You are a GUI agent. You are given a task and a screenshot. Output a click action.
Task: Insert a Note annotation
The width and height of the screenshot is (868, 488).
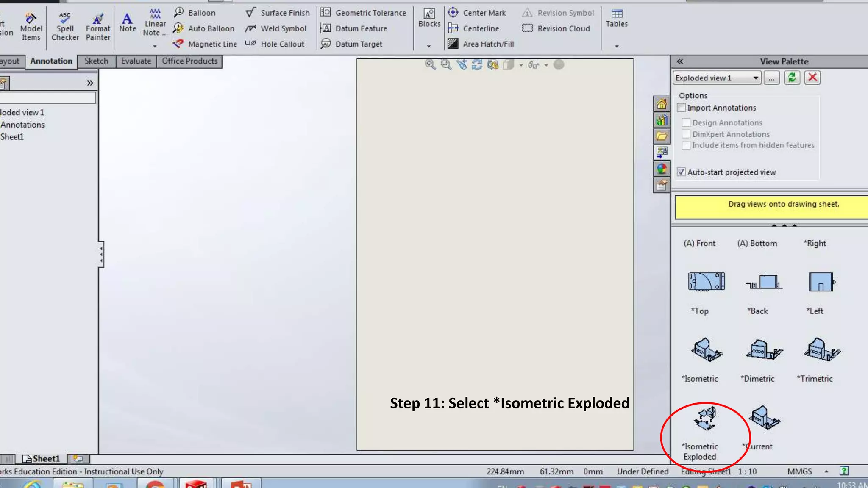(127, 22)
